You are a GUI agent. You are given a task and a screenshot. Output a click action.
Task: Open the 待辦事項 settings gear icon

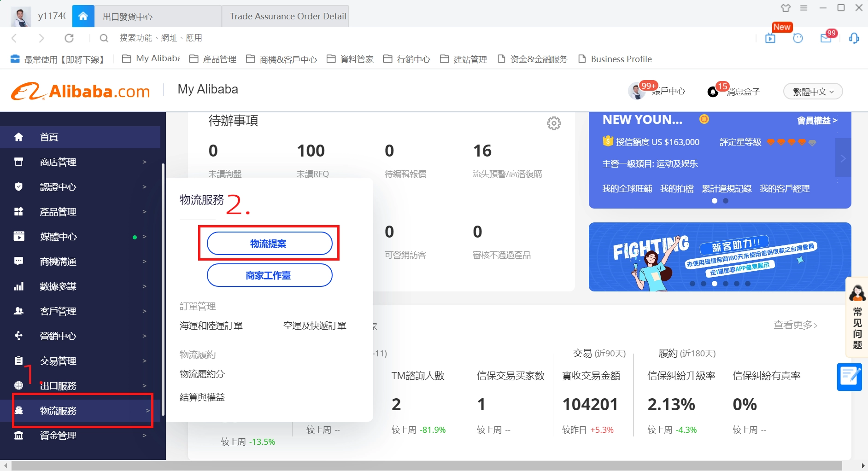pyautogui.click(x=554, y=123)
